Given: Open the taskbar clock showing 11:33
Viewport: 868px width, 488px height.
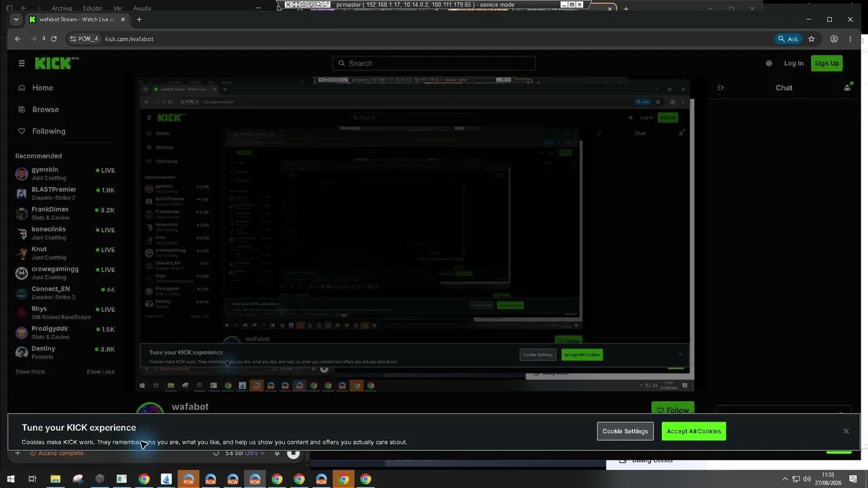Looking at the screenshot, I should (x=827, y=479).
